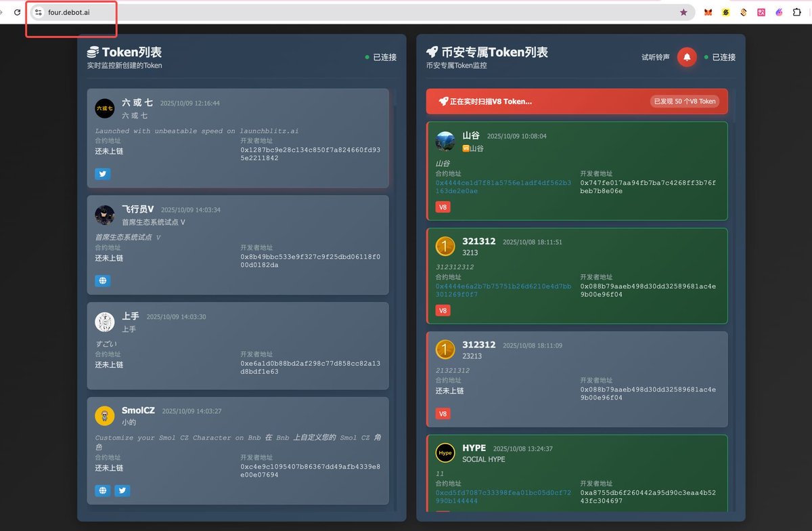Click the HYPE token avatar
The image size is (812, 531).
(x=445, y=452)
